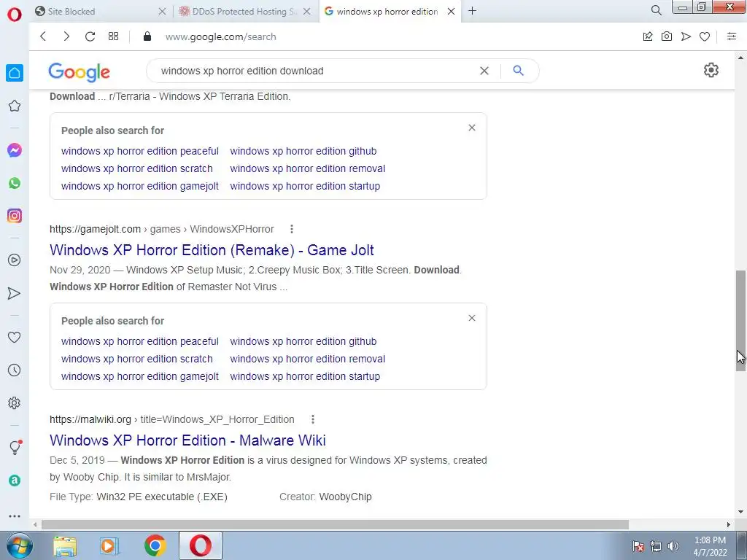
Task: Reload the current Google search page
Action: [90, 36]
